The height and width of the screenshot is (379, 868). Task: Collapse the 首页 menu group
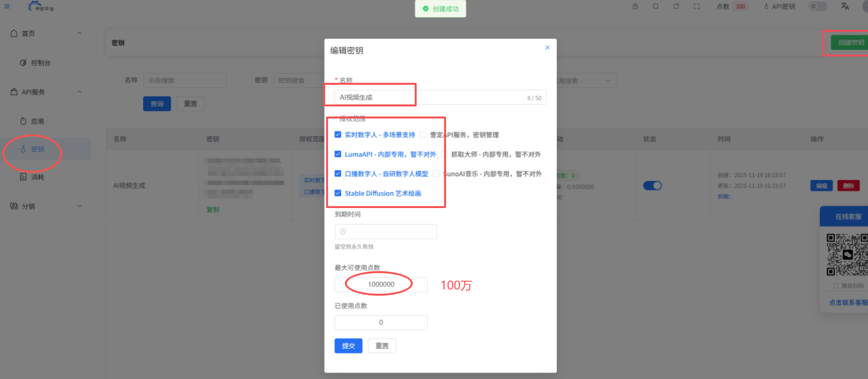[79, 33]
